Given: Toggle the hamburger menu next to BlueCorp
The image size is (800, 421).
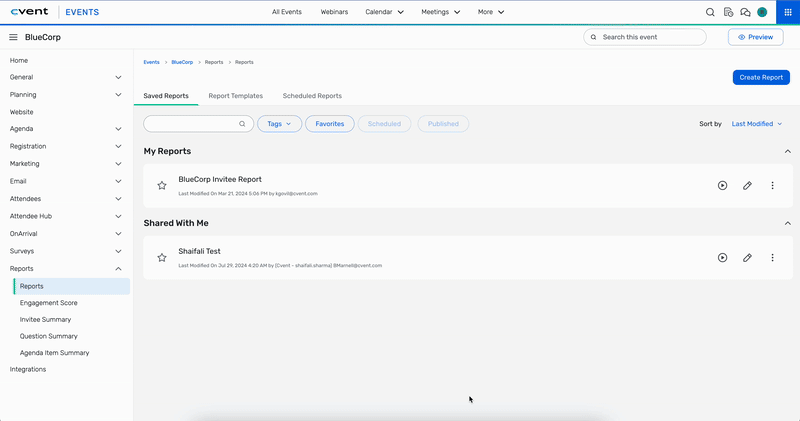Looking at the screenshot, I should point(13,37).
